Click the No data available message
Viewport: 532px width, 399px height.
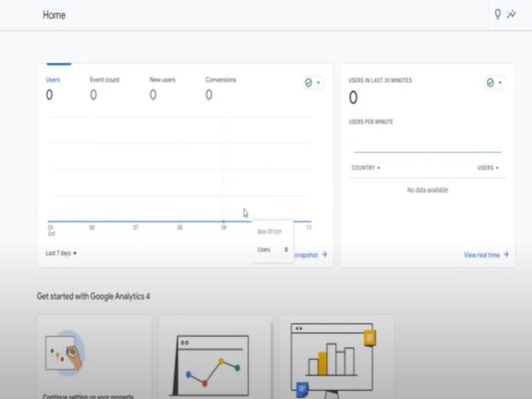428,190
